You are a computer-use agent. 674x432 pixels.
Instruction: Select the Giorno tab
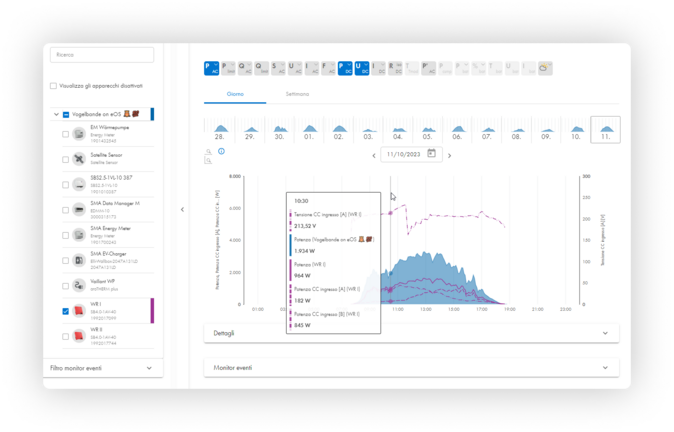235,94
